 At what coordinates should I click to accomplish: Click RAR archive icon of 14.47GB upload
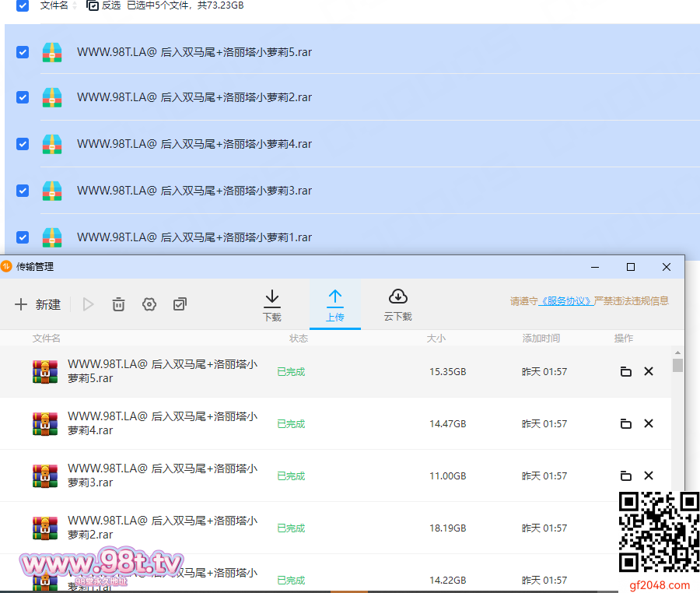(45, 424)
